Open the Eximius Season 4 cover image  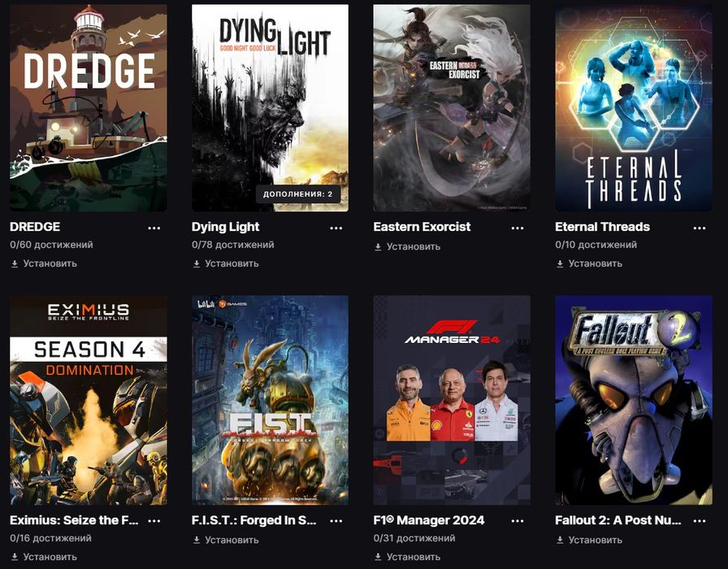click(x=89, y=400)
